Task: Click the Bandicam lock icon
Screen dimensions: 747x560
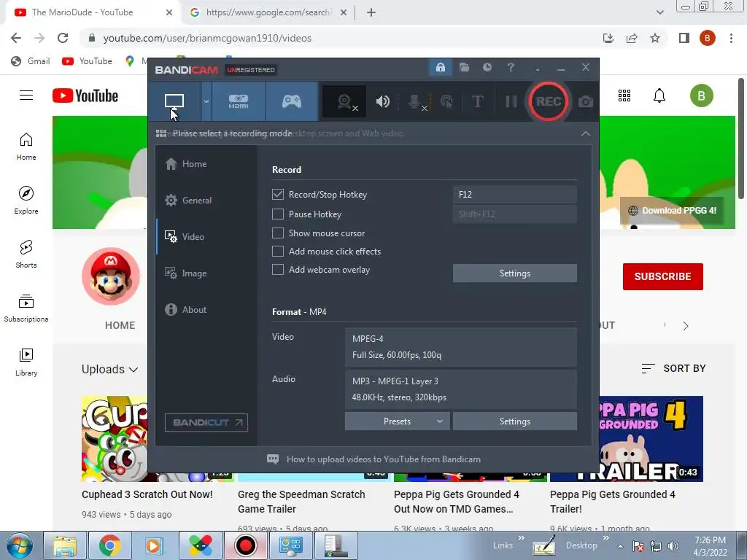Action: pyautogui.click(x=441, y=68)
